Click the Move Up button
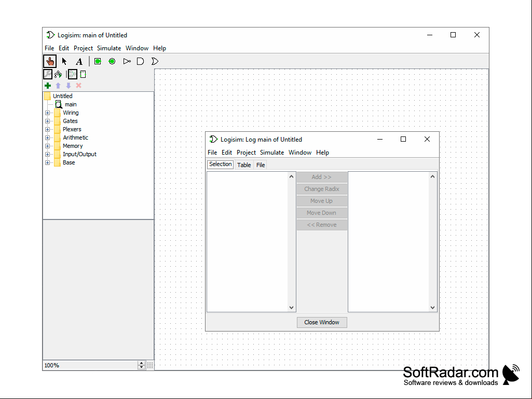Screen dimensions: 532x399 (322, 201)
